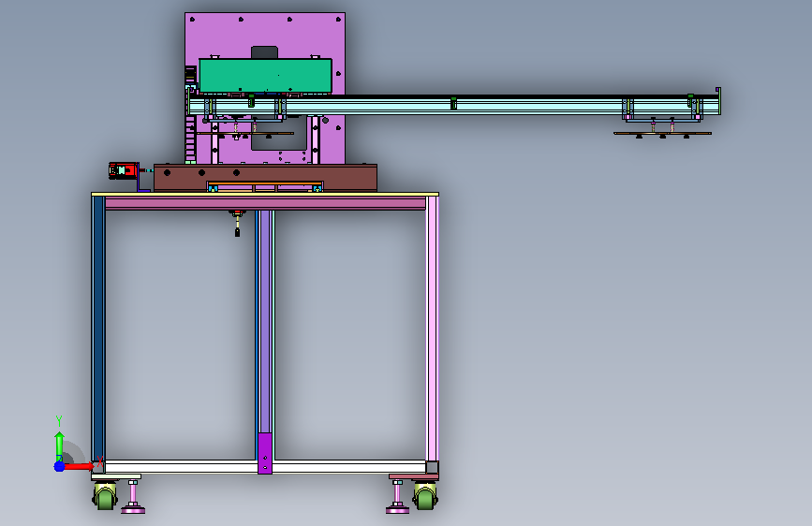Select the purple center column of the frame
Screen dimensions: 812x526
coord(265,321)
